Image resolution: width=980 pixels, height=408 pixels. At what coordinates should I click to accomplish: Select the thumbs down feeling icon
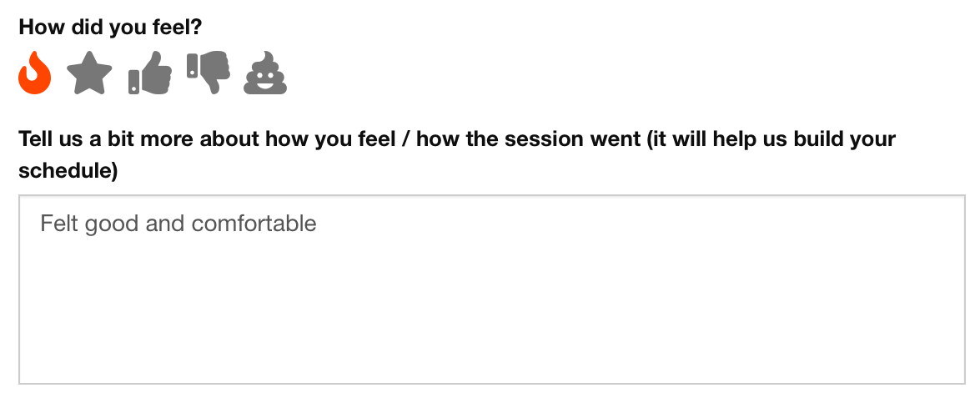click(209, 73)
